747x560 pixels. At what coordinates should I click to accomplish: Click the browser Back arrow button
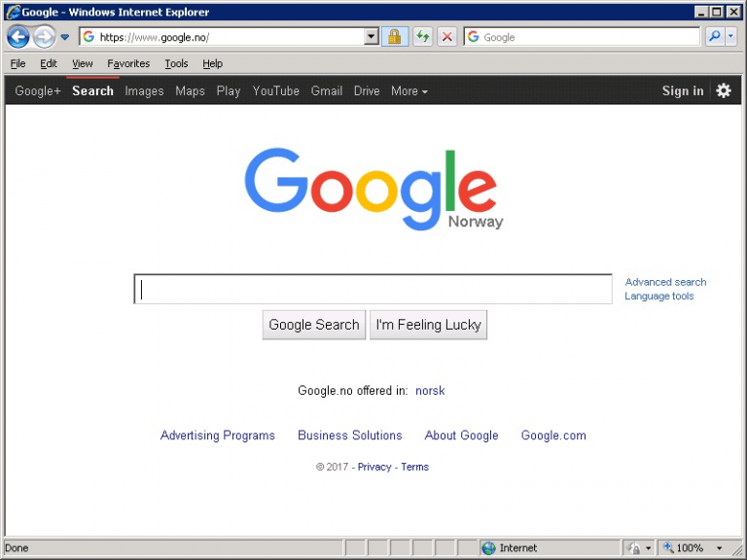(x=18, y=37)
